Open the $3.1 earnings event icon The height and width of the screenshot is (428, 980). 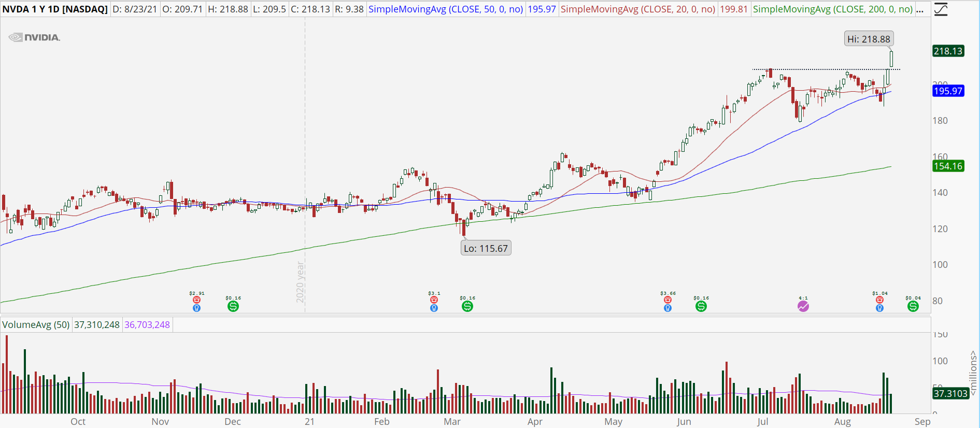434,300
